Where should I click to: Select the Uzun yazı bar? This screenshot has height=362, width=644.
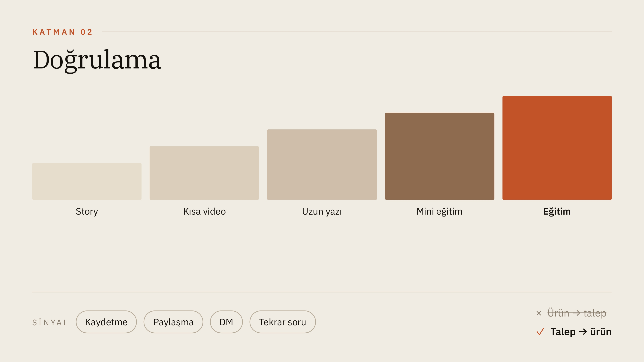pyautogui.click(x=322, y=164)
